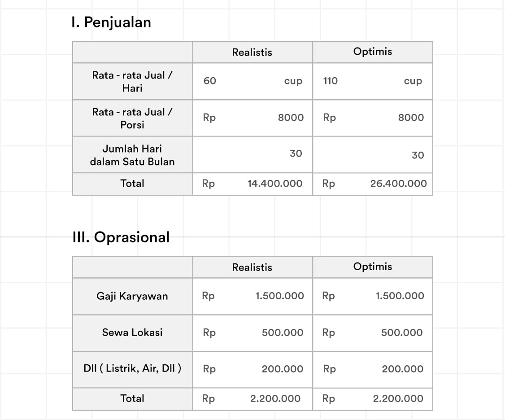
Task: Click the 110 cup value cell
Action: pyautogui.click(x=372, y=81)
